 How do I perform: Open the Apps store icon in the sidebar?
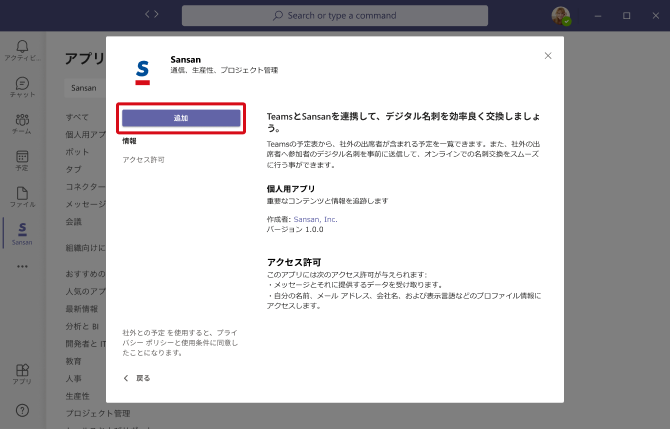pyautogui.click(x=22, y=374)
